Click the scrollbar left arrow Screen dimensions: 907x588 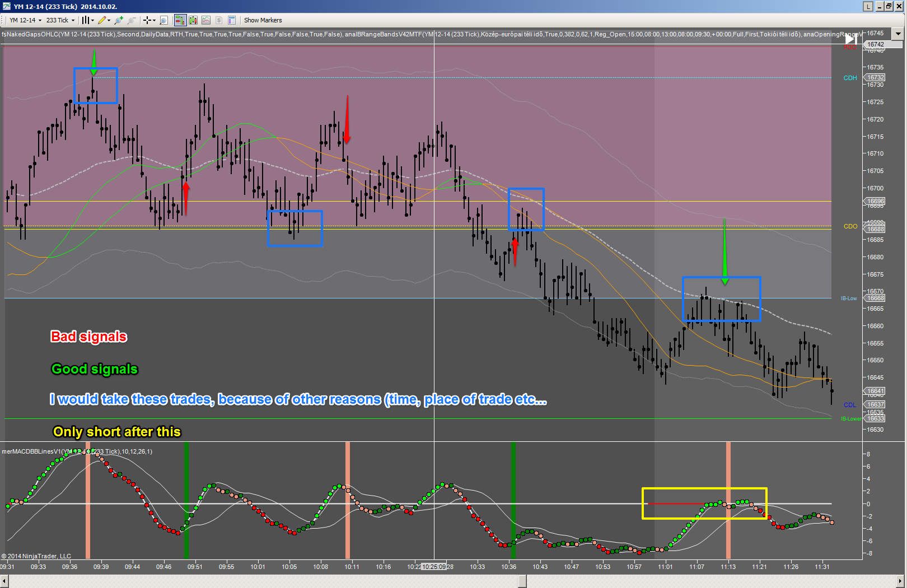pos(4,581)
